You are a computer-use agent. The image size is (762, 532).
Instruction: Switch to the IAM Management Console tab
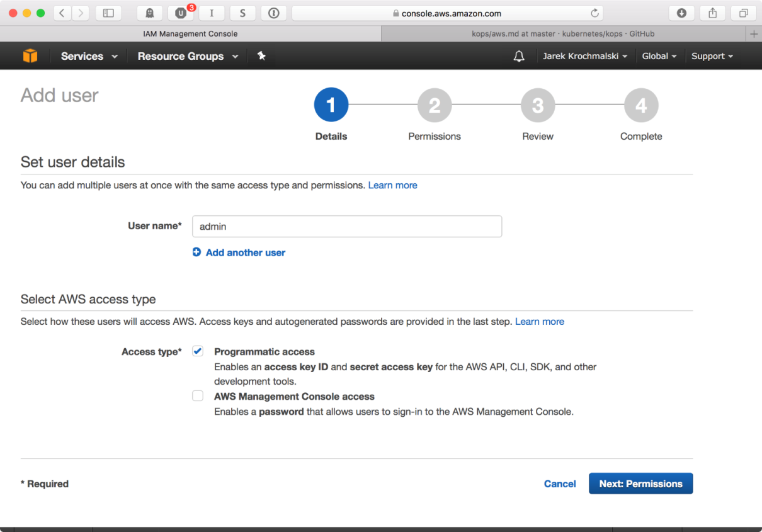[190, 33]
